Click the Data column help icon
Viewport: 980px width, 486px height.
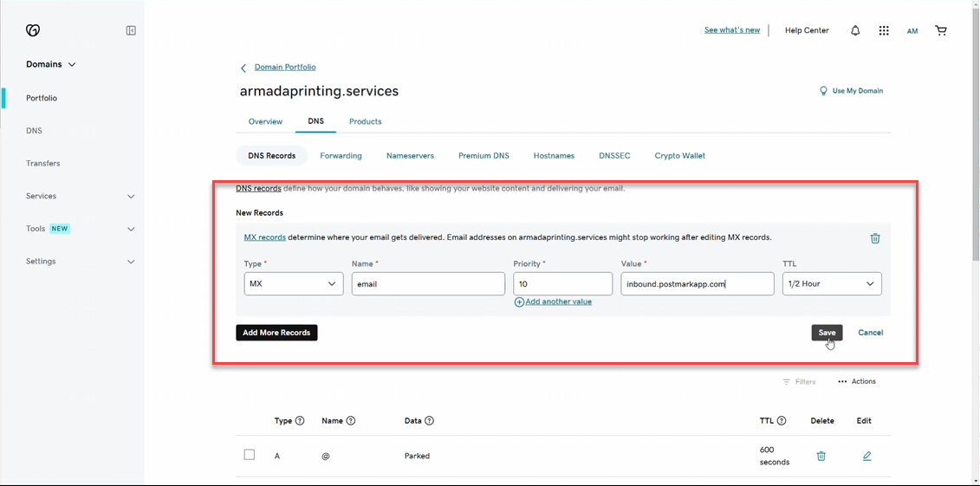coord(430,421)
